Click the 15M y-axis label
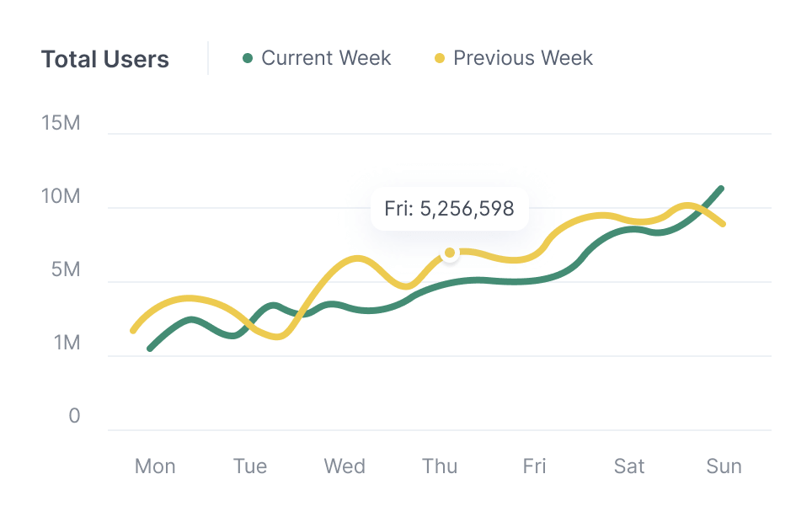Viewport: 812px width, 522px height. click(x=61, y=123)
